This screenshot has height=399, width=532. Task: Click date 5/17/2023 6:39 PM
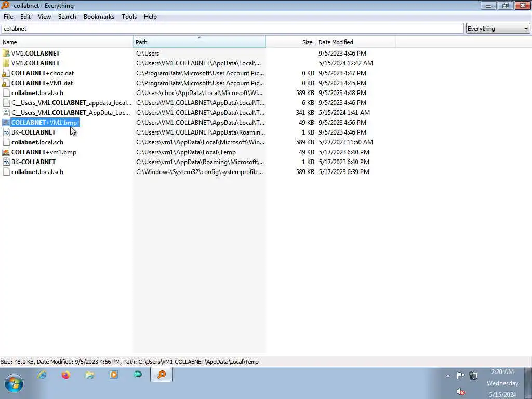click(344, 171)
